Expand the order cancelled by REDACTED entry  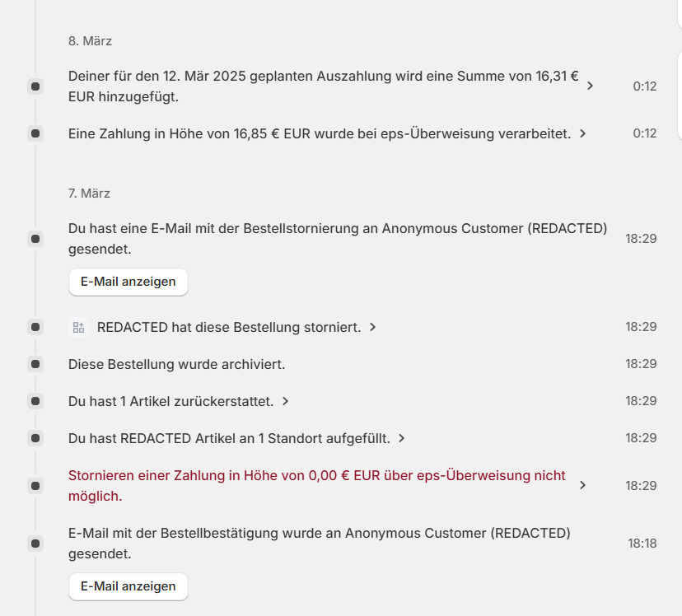tap(373, 327)
